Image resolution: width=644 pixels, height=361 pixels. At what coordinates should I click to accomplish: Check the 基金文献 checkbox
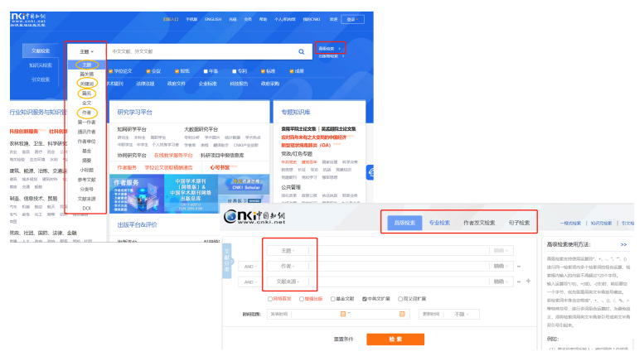pyautogui.click(x=334, y=298)
